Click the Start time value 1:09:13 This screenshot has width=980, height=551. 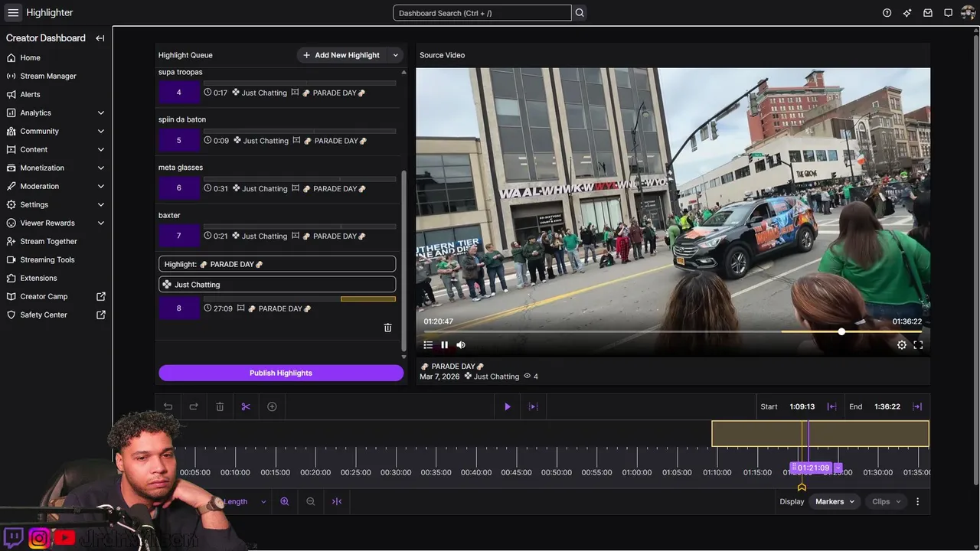[802, 407]
